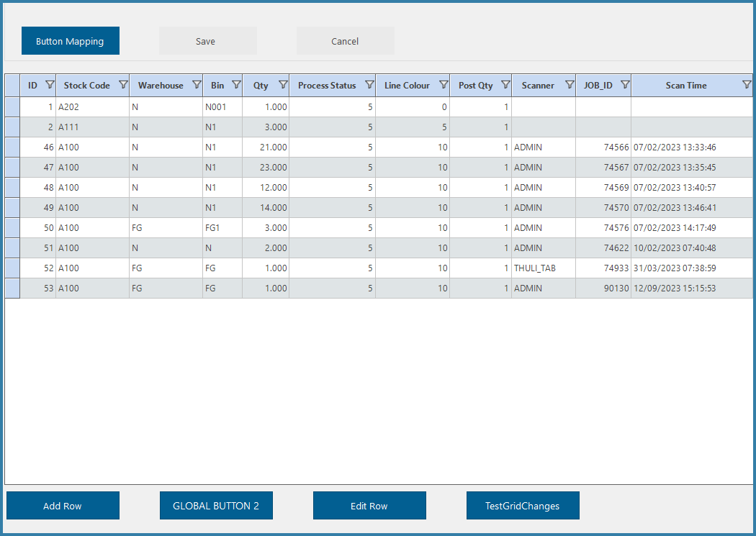Select row header for ID 53
The image size is (756, 536).
pyautogui.click(x=12, y=289)
